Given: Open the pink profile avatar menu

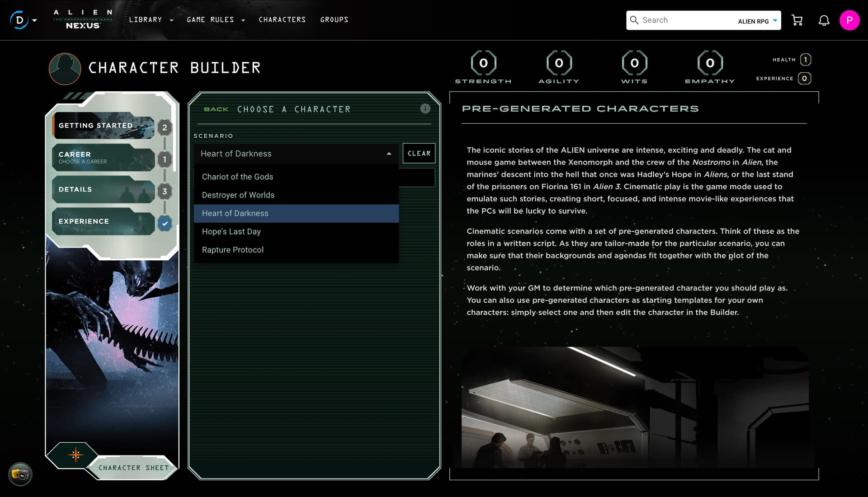Looking at the screenshot, I should [849, 20].
